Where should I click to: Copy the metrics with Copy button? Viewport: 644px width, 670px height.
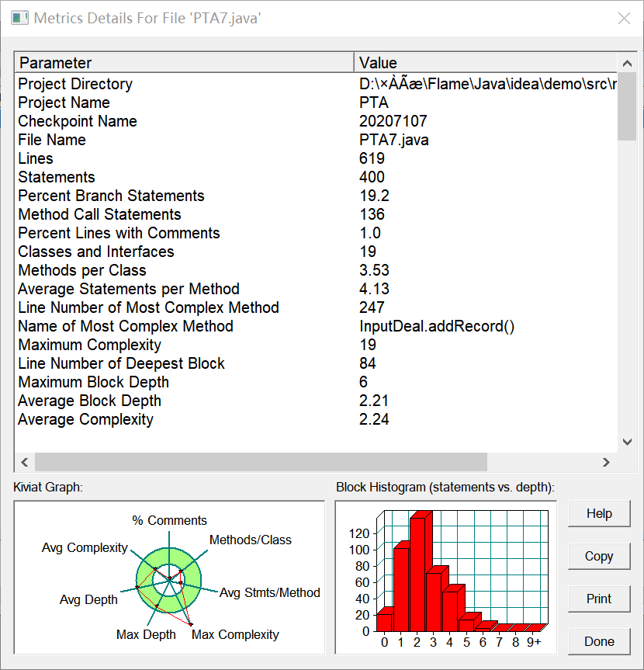tap(599, 556)
